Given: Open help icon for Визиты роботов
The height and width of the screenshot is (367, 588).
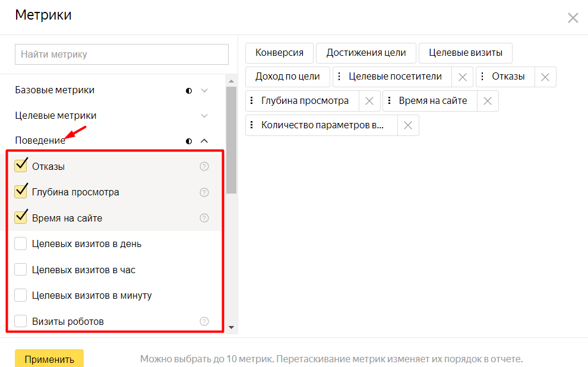Looking at the screenshot, I should [x=204, y=321].
